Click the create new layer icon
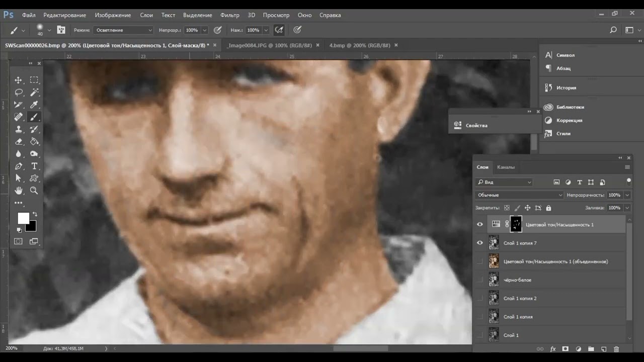The width and height of the screenshot is (644, 362). tap(604, 349)
